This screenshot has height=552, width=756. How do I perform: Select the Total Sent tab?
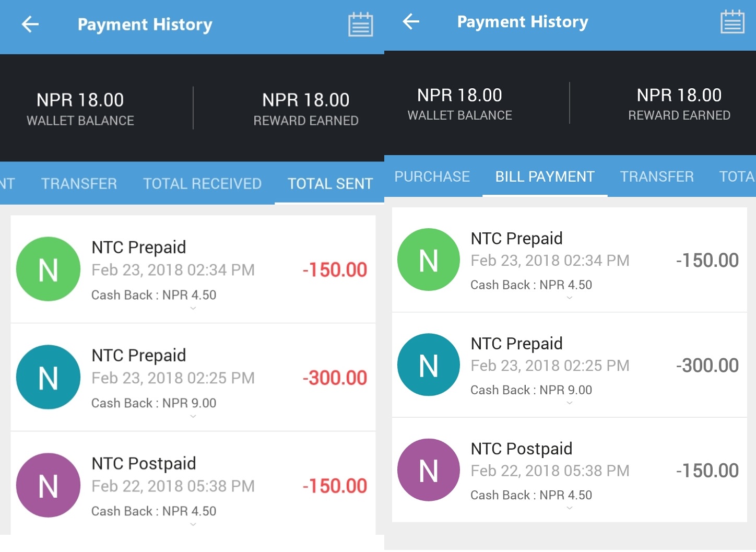[330, 184]
